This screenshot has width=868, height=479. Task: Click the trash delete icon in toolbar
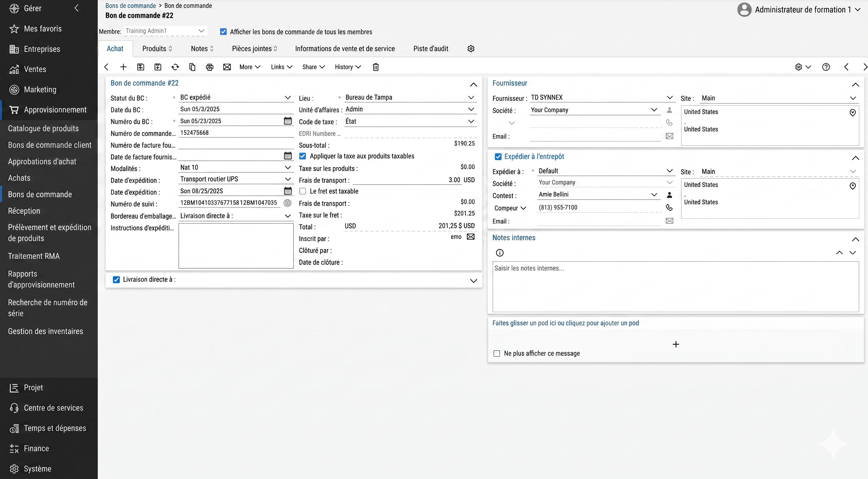coord(376,67)
